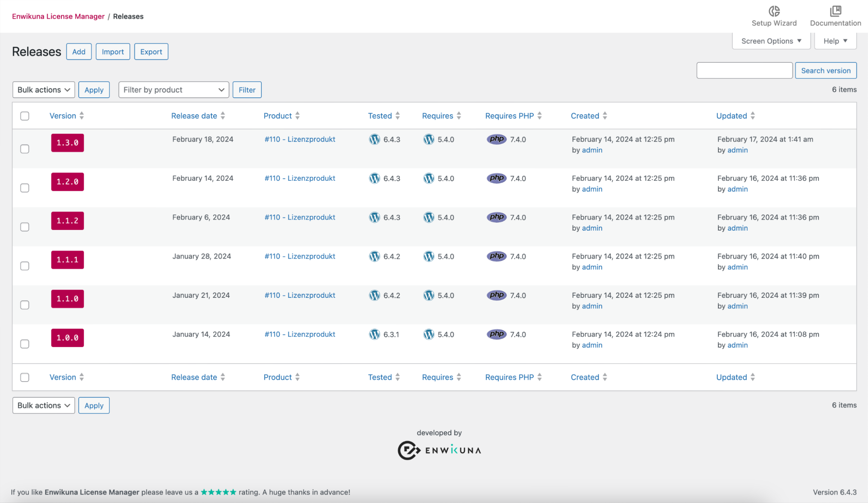Open the bottom Bulk actions dropdown
868x503 pixels.
point(44,405)
